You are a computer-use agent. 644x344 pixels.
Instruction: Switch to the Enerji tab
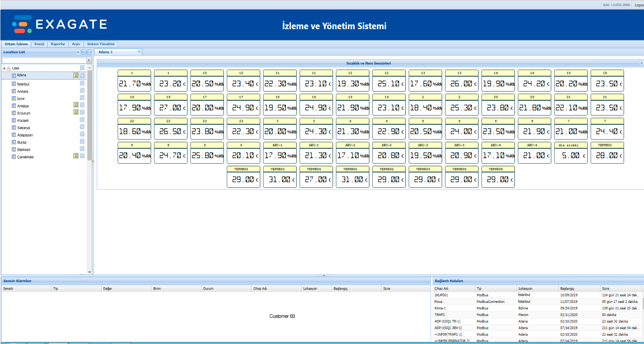(39, 44)
